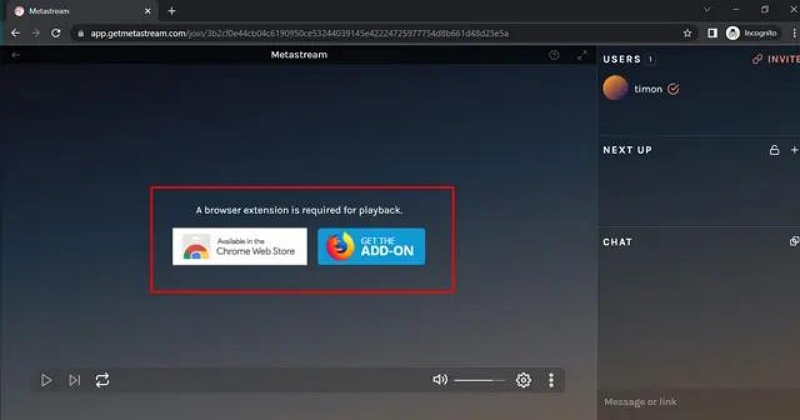View site info lock icon

point(81,33)
